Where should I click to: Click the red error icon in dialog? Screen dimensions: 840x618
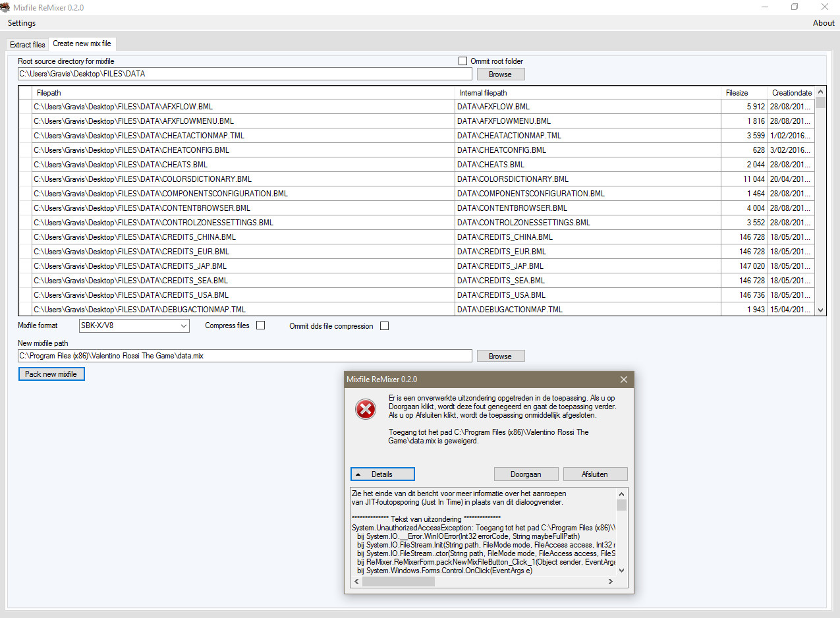[x=366, y=410]
